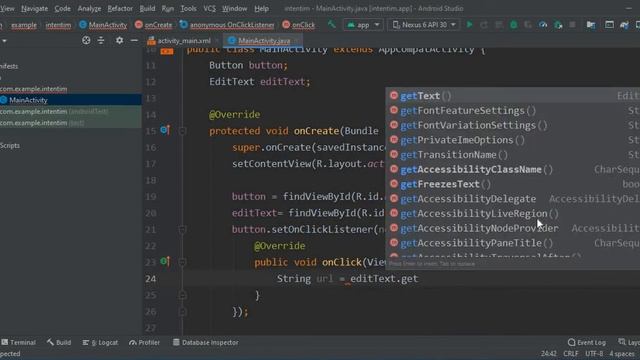Click the Stop square icon
The width and height of the screenshot is (640, 360).
click(x=572, y=25)
